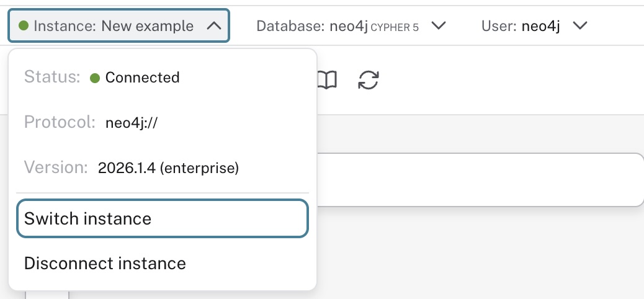Expand the Database dropdown chevron
The width and height of the screenshot is (644, 299).
coord(439,26)
